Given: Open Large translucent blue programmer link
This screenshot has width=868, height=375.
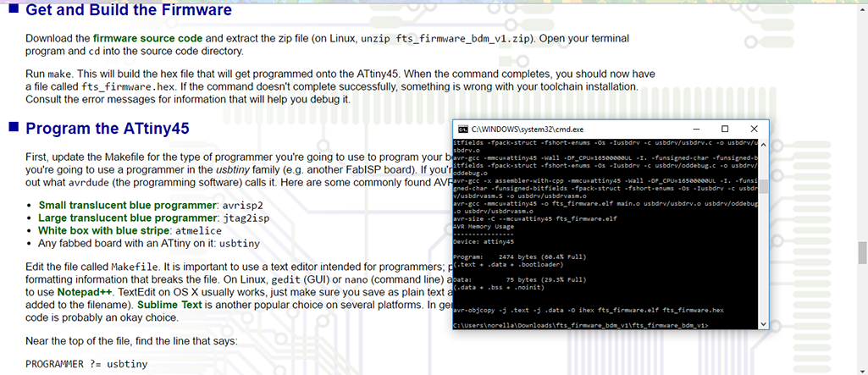Looking at the screenshot, I should [128, 218].
